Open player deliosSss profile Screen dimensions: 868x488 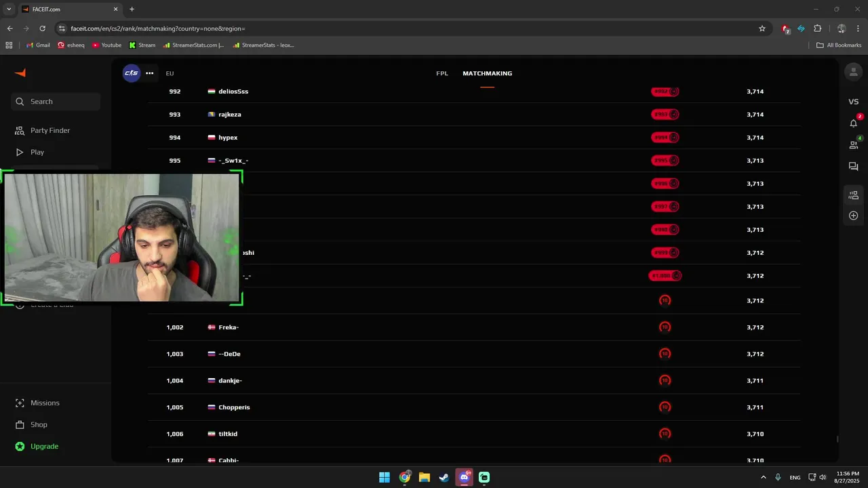click(x=233, y=91)
